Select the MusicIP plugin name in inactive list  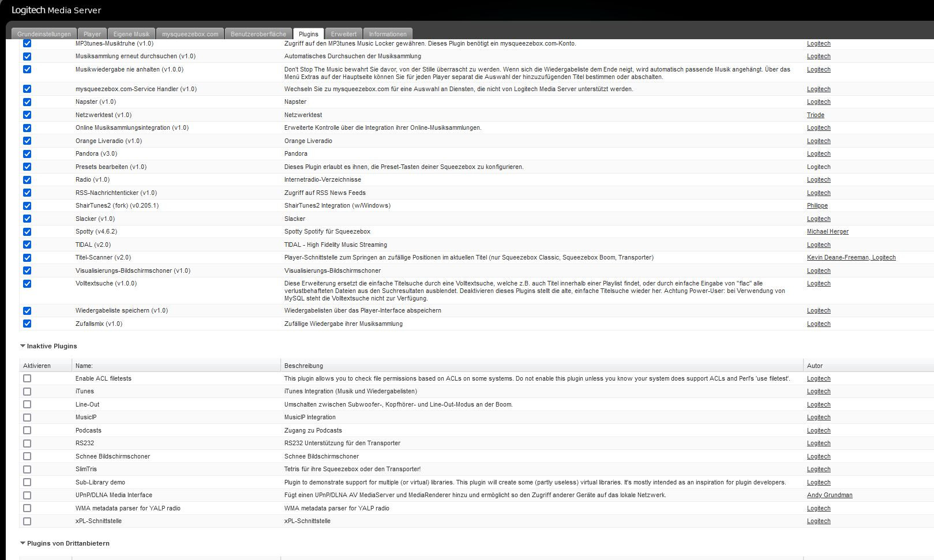pos(86,418)
